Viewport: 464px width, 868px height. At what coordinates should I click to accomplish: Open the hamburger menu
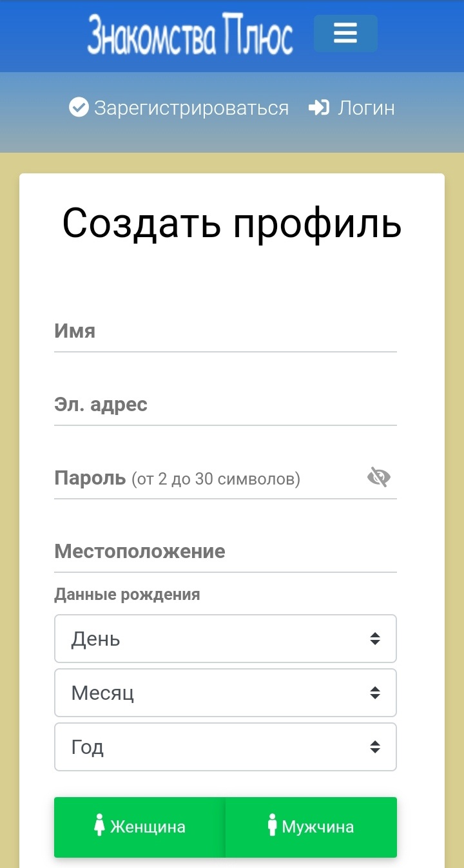(x=345, y=33)
